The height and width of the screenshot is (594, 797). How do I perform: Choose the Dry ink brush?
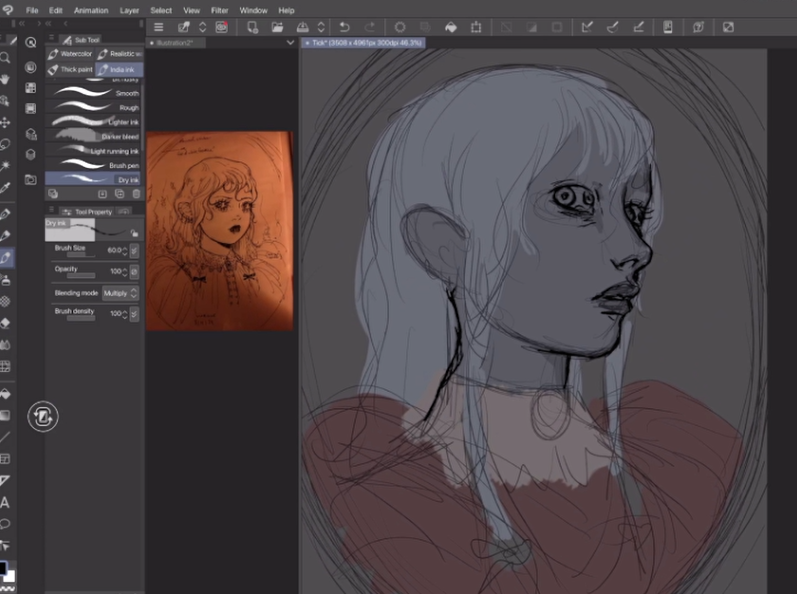point(93,179)
